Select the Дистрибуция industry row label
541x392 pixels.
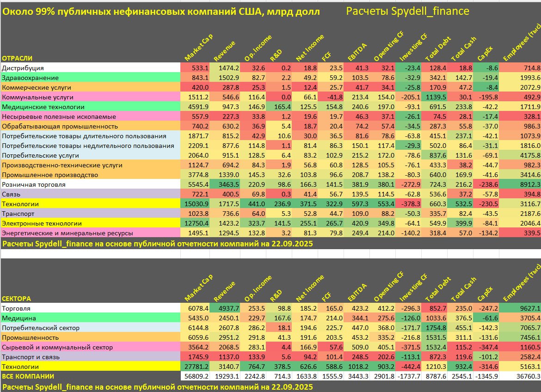coord(90,68)
